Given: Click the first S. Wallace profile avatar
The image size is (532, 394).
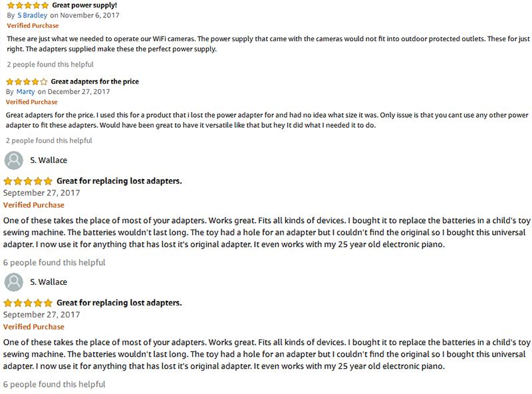Looking at the screenshot, I should pos(13,160).
